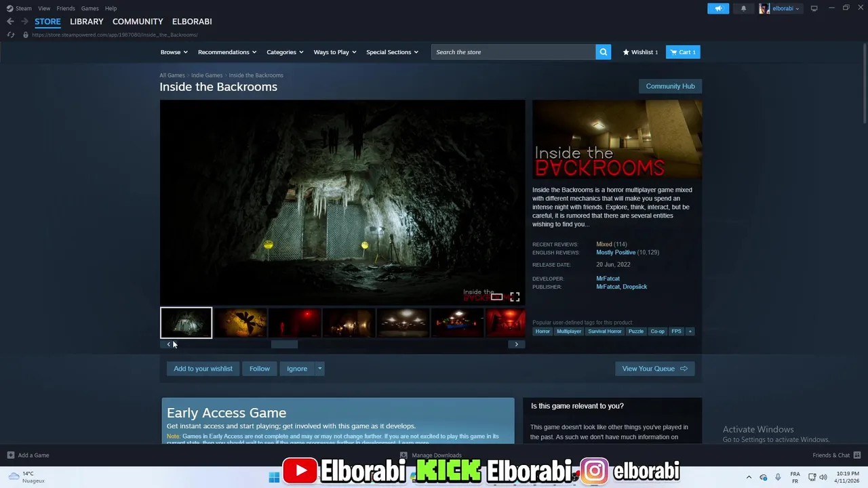The image size is (868, 488).
Task: Toggle theater mode on media player
Action: point(496,297)
